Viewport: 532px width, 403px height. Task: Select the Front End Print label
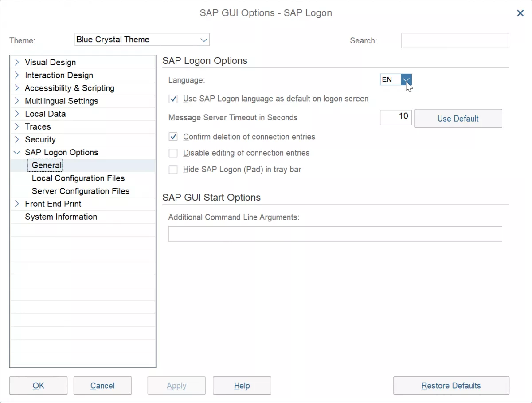53,204
